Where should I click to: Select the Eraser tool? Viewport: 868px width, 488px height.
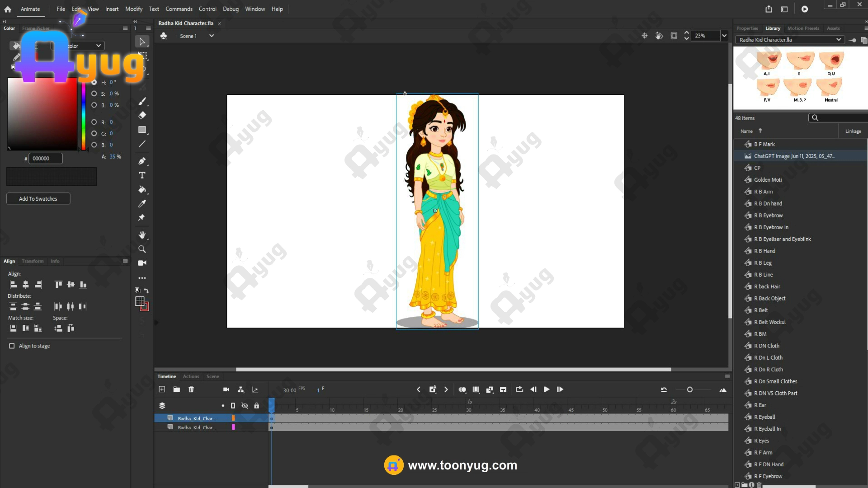tap(142, 115)
